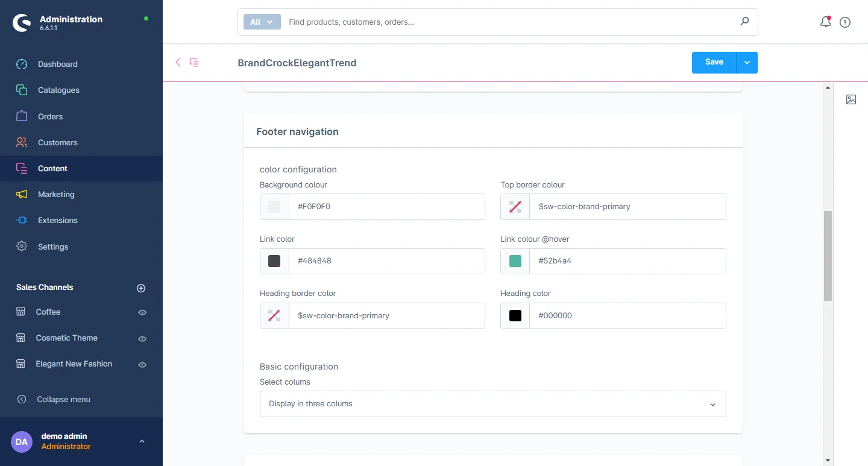Screen dimensions: 868x466
Task: Open the All search filter dropdown
Action: tap(262, 22)
